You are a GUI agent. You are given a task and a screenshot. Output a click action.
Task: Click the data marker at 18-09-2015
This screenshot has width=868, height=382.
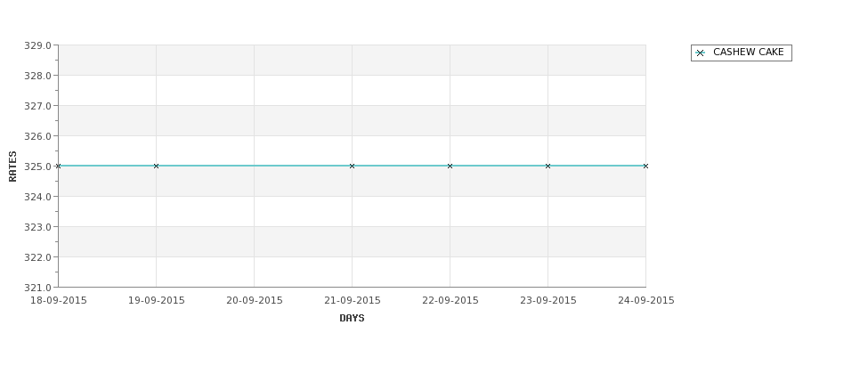[58, 167]
